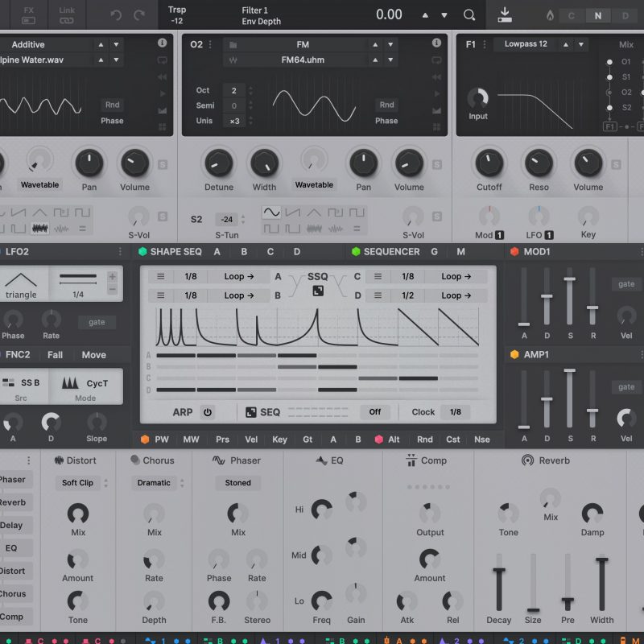Viewport: 644px width, 644px height.
Task: Toggle the ARP power button
Action: point(208,412)
